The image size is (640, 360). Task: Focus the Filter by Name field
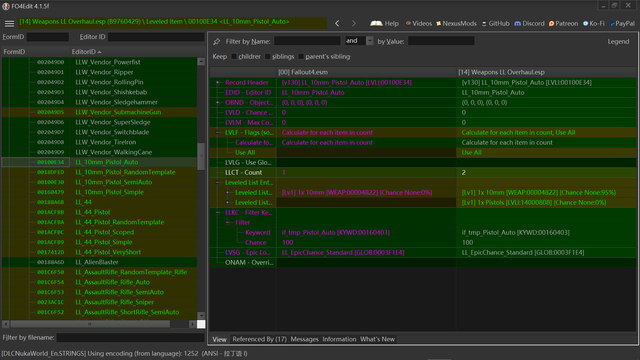pyautogui.click(x=307, y=41)
